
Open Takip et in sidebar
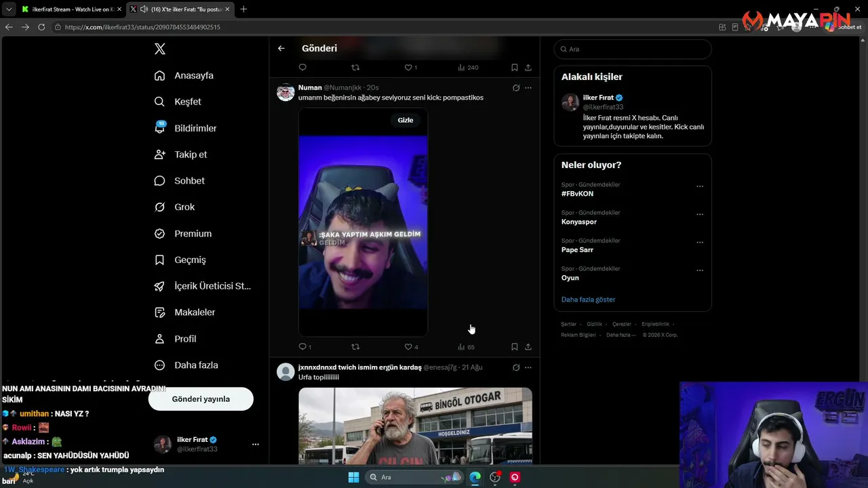click(x=180, y=155)
